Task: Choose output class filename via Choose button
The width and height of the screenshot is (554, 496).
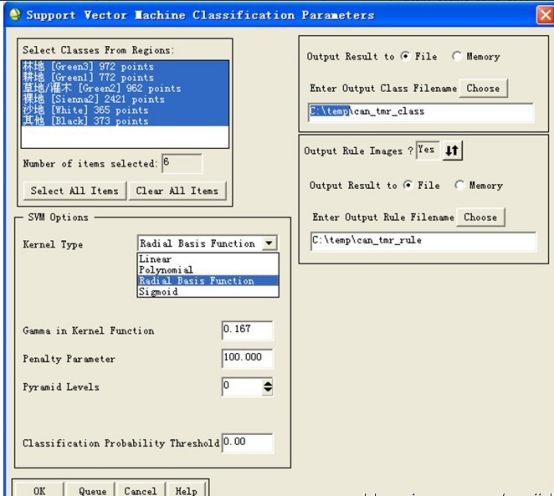Action: (x=483, y=88)
